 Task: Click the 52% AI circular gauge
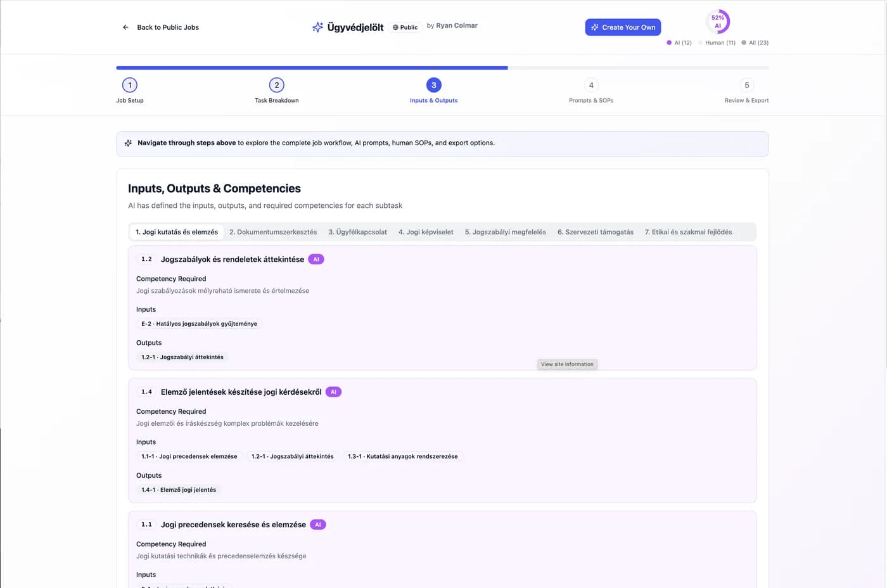(x=718, y=22)
